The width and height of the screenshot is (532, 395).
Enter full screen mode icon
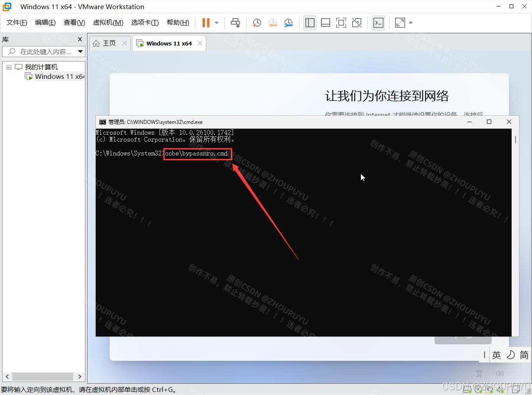[341, 23]
